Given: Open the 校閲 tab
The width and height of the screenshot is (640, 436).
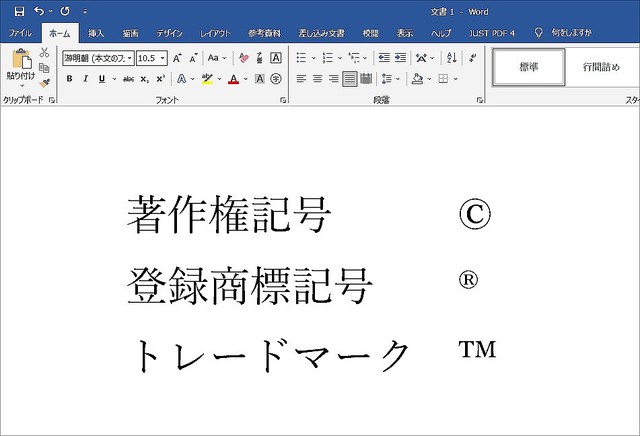Looking at the screenshot, I should (371, 33).
